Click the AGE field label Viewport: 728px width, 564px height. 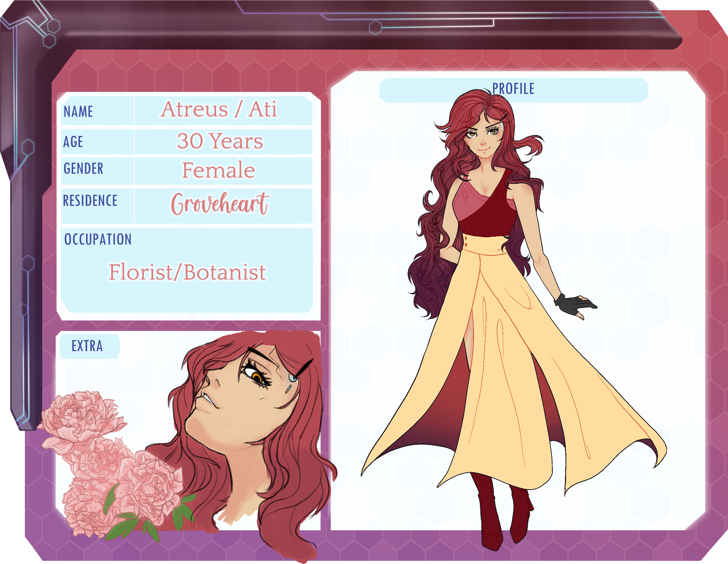point(73,142)
